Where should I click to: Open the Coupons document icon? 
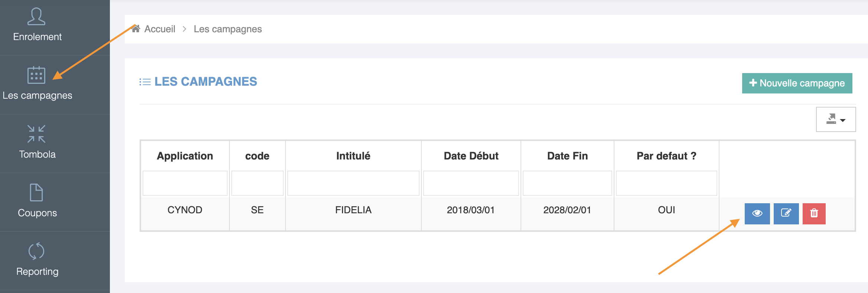coord(36,192)
